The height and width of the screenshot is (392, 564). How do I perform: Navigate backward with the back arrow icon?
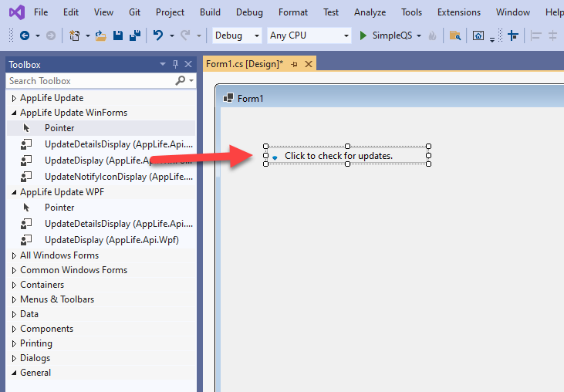pos(25,35)
